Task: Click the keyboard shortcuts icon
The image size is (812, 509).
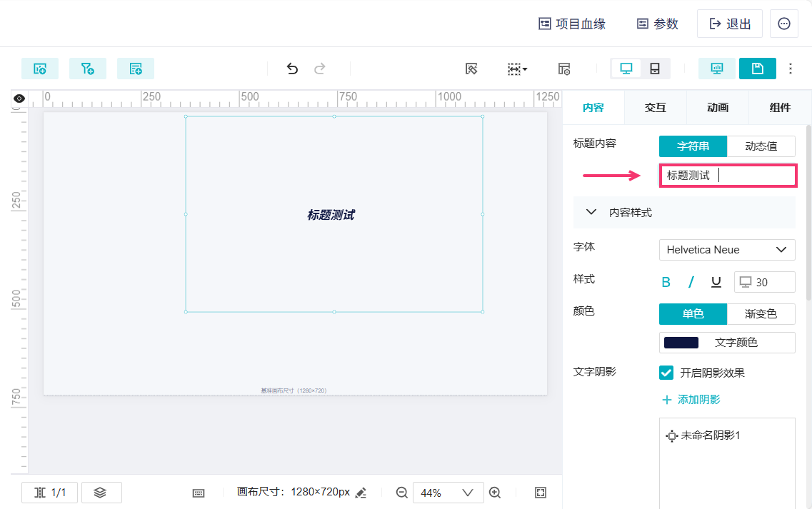Action: tap(199, 493)
